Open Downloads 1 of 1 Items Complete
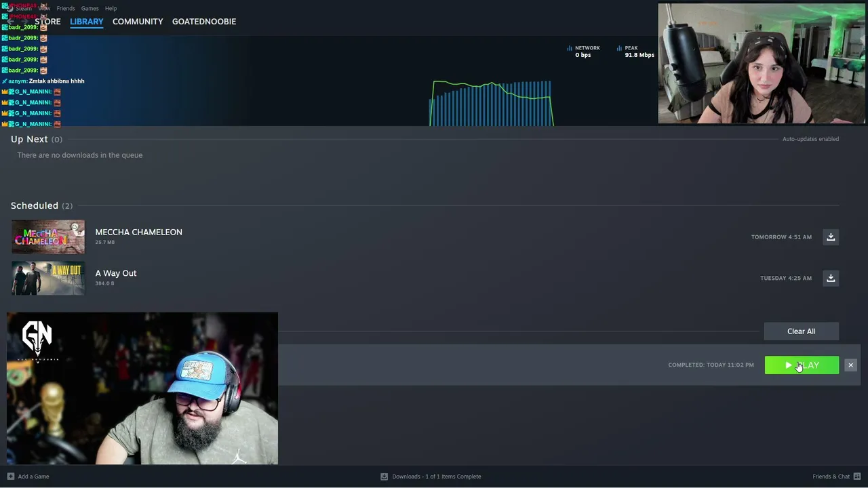The image size is (868, 488). click(437, 476)
